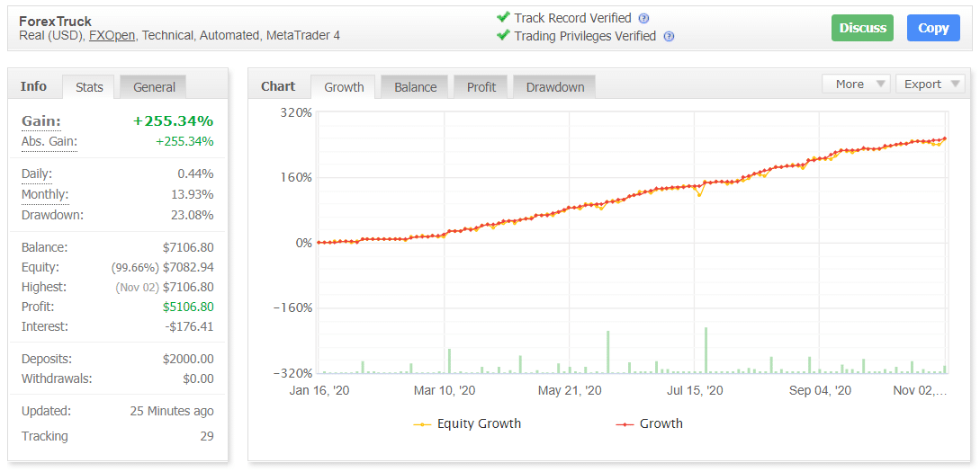This screenshot has height=472, width=980.
Task: Click the $2000.00 Deposits value
Action: [188, 359]
